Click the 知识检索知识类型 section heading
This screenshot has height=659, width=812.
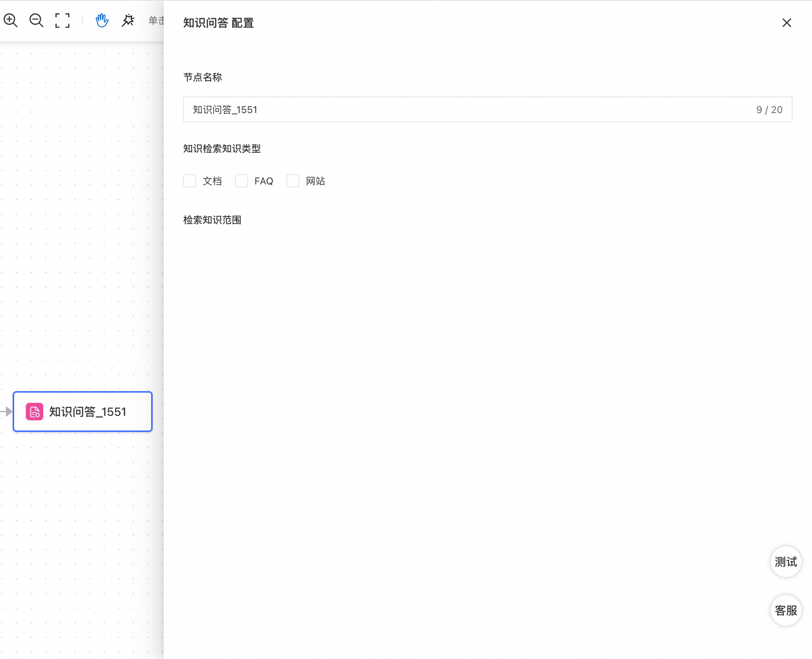point(222,149)
